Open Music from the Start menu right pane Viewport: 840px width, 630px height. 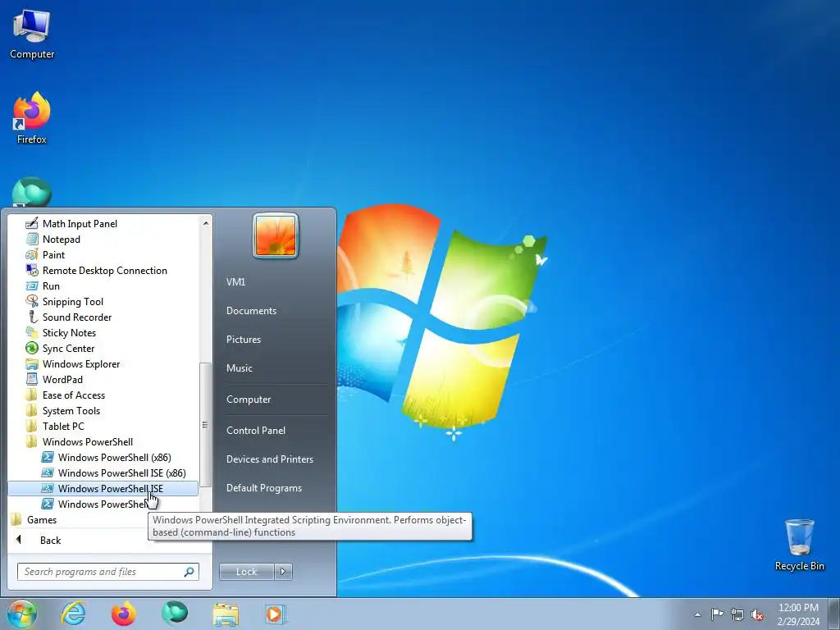[240, 368]
